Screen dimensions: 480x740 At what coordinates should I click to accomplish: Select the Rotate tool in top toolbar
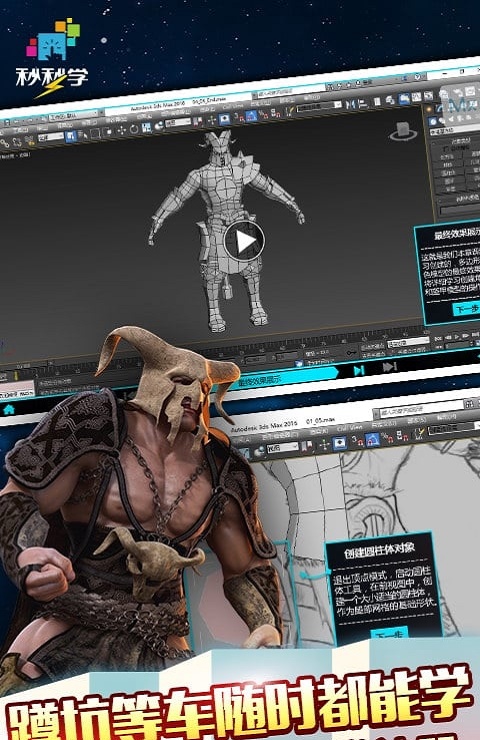134,130
